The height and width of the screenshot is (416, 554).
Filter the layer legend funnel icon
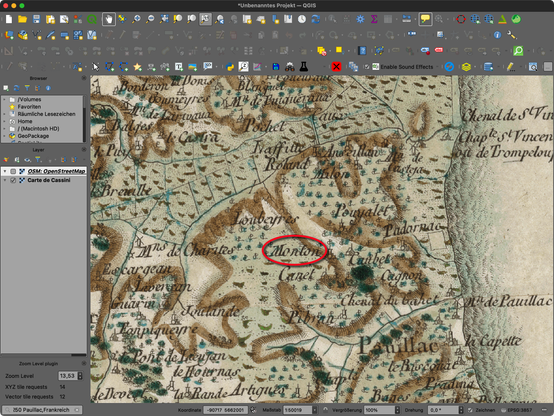(38, 160)
